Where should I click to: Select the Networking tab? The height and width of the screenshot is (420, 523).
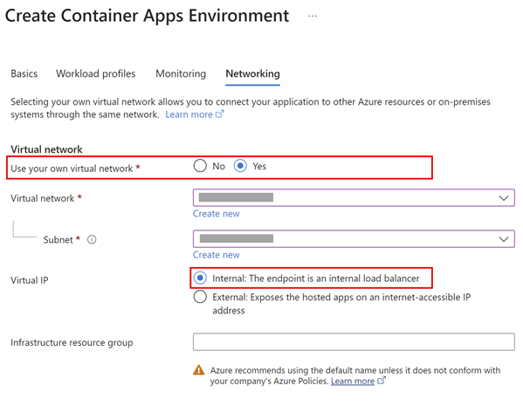[x=252, y=73]
